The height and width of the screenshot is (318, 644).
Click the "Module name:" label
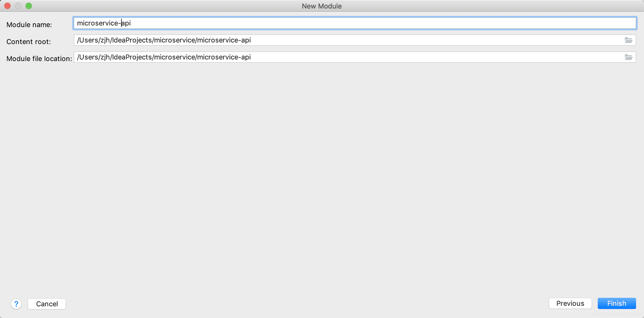point(29,25)
